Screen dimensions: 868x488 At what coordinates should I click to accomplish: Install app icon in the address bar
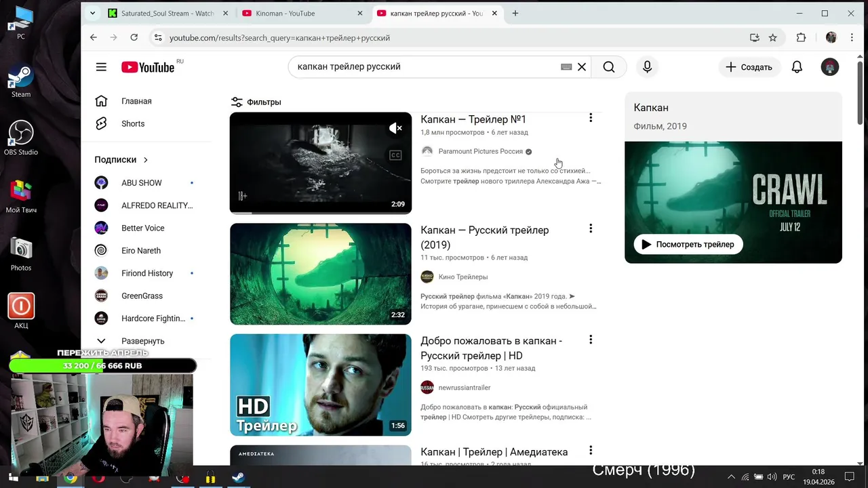pyautogui.click(x=755, y=38)
